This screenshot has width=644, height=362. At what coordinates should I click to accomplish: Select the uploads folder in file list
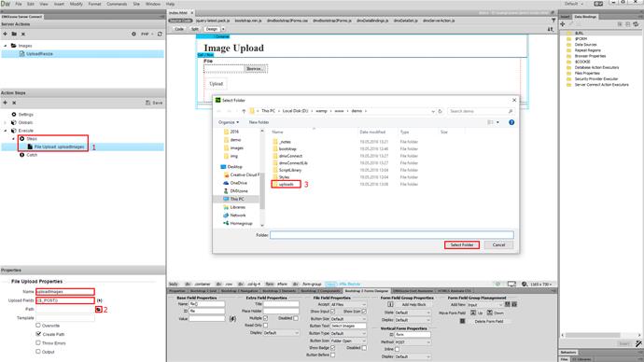pyautogui.click(x=286, y=185)
